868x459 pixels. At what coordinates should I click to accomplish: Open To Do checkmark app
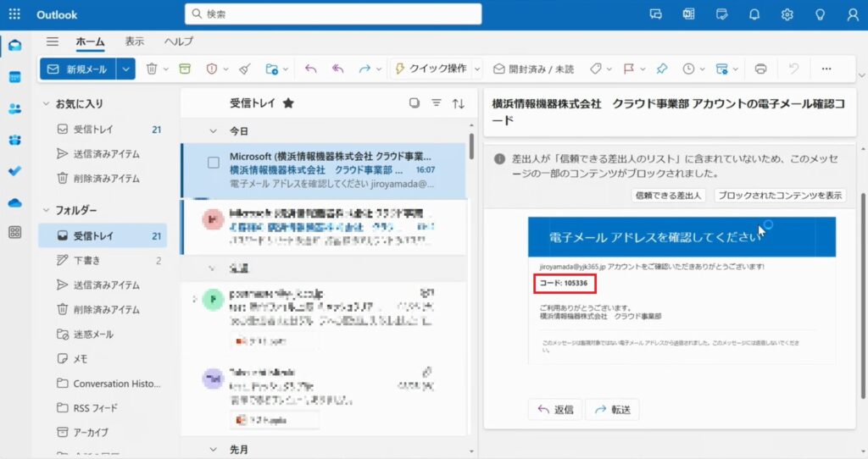pyautogui.click(x=15, y=171)
